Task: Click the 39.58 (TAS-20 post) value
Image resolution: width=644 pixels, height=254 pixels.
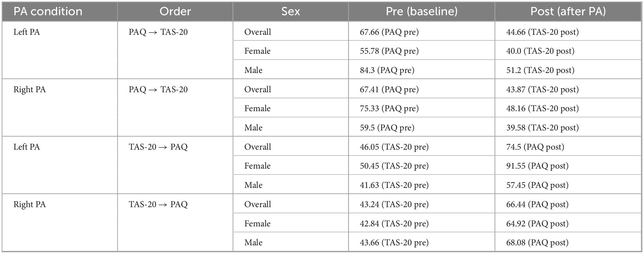Action: pyautogui.click(x=542, y=128)
